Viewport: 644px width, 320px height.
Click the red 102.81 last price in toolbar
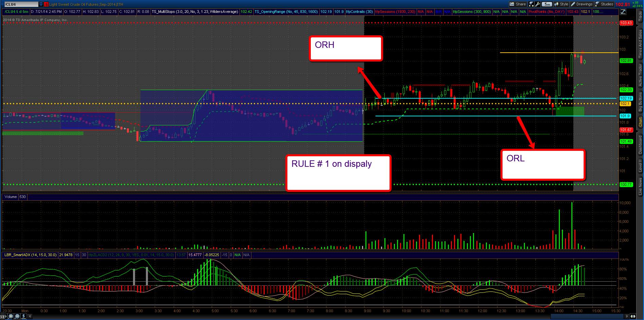623,4
